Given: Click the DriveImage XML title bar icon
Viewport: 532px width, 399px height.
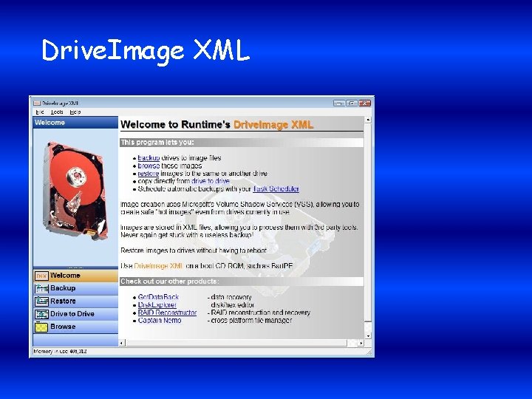Looking at the screenshot, I should 37,103.
